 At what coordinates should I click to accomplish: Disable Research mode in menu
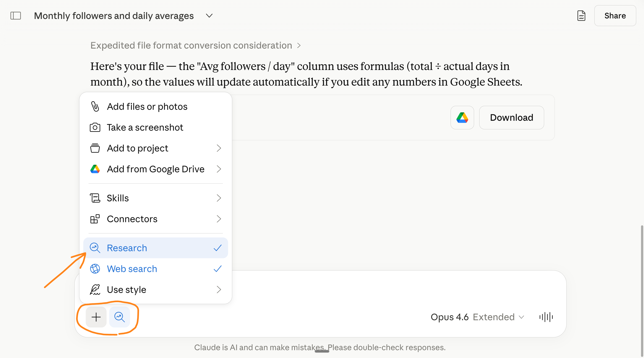[x=155, y=248]
